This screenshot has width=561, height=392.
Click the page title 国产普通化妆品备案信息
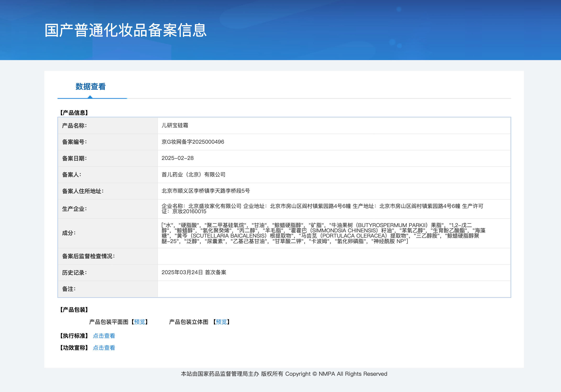pos(126,31)
